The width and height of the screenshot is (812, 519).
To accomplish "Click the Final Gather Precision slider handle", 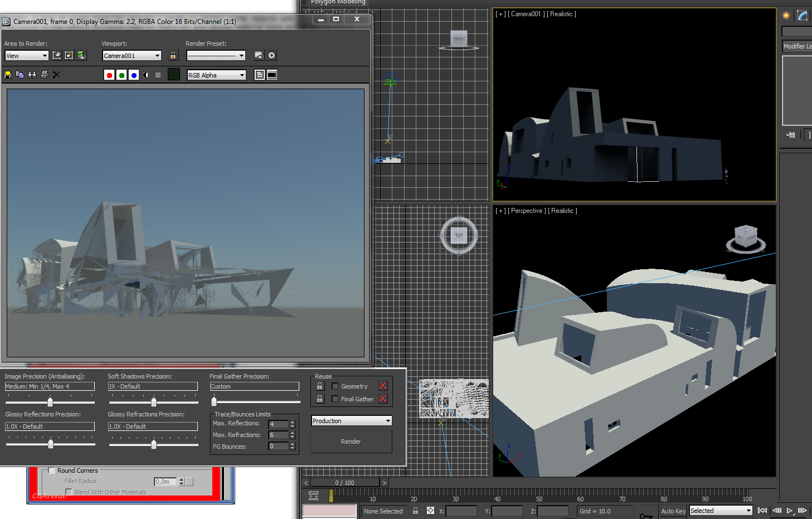I will [x=214, y=401].
